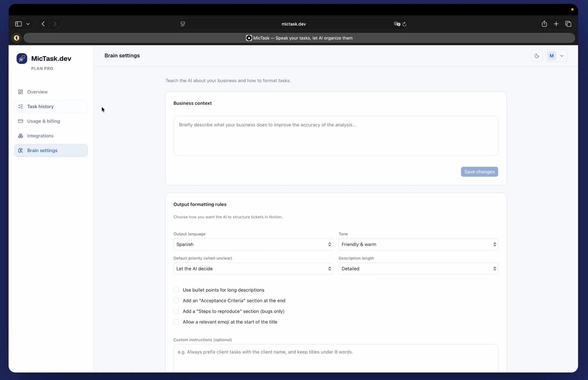Check the Acceptance Criteria section option
Viewport: 588px width, 380px height.
pos(176,300)
